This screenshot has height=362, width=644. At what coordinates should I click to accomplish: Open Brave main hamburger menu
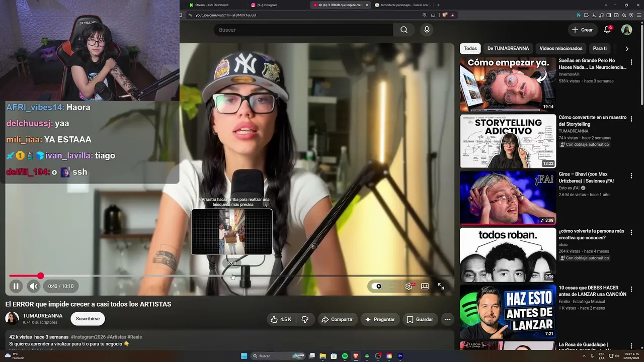638,15
